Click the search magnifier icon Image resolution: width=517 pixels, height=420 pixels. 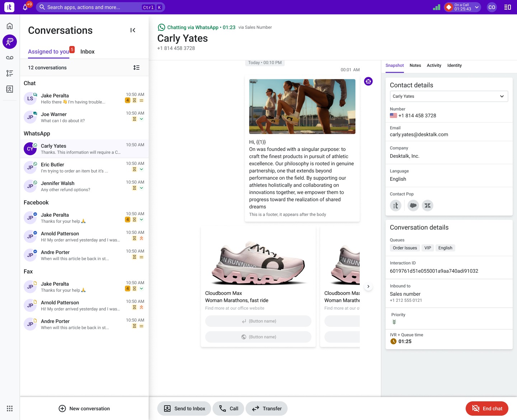coord(42,7)
